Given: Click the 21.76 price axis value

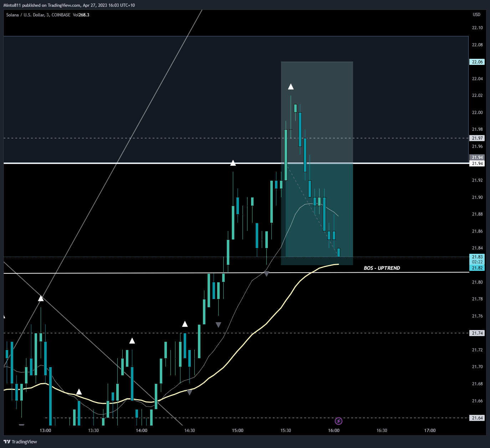Looking at the screenshot, I should pos(477,316).
